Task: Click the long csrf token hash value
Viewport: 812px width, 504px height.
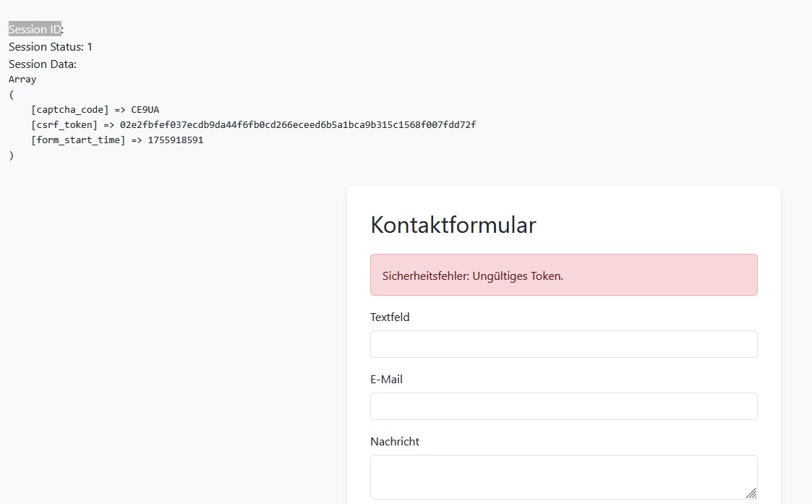Action: (x=297, y=125)
